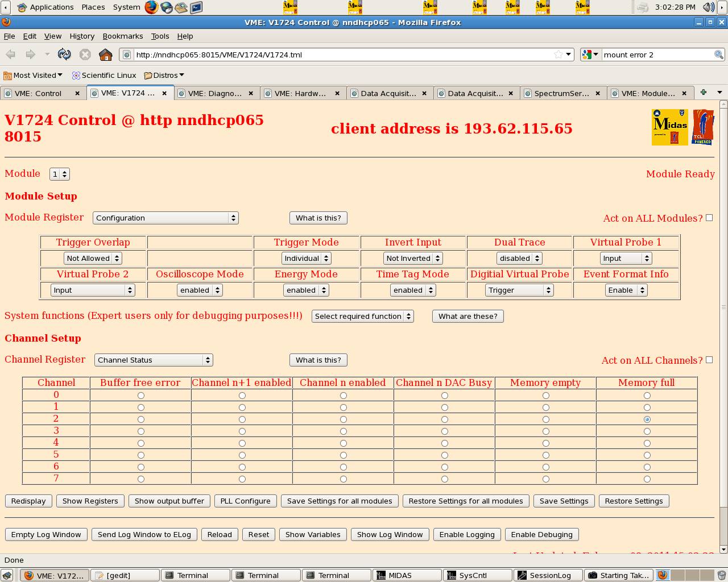Viewport: 728px width, 582px height.
Task: Click the Save Settings button
Action: [x=564, y=501]
